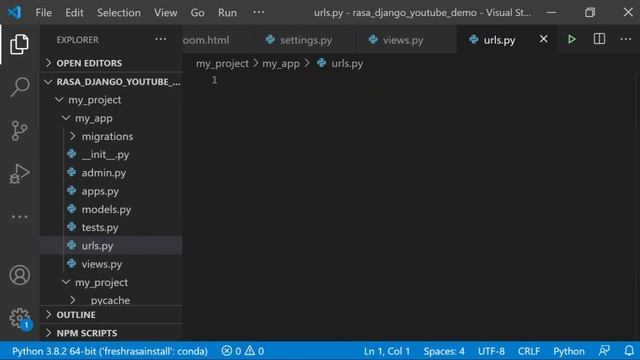Expand the NPM Scripts section
Viewport: 640px width, 360px height.
pos(111,333)
